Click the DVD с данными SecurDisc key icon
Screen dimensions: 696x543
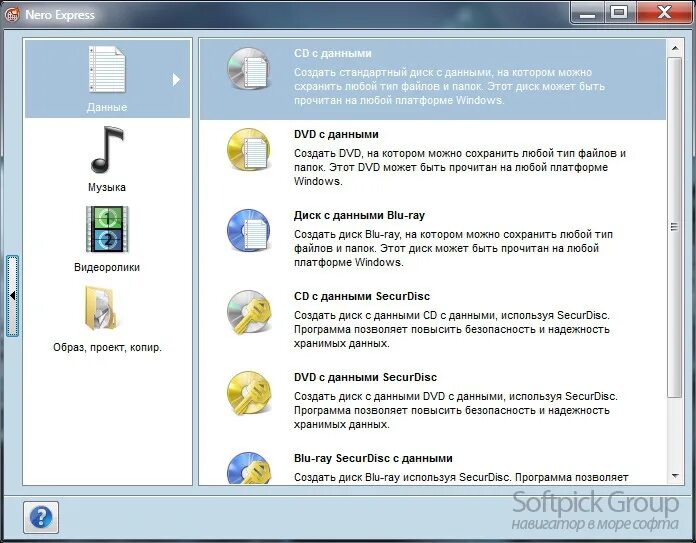[x=249, y=393]
